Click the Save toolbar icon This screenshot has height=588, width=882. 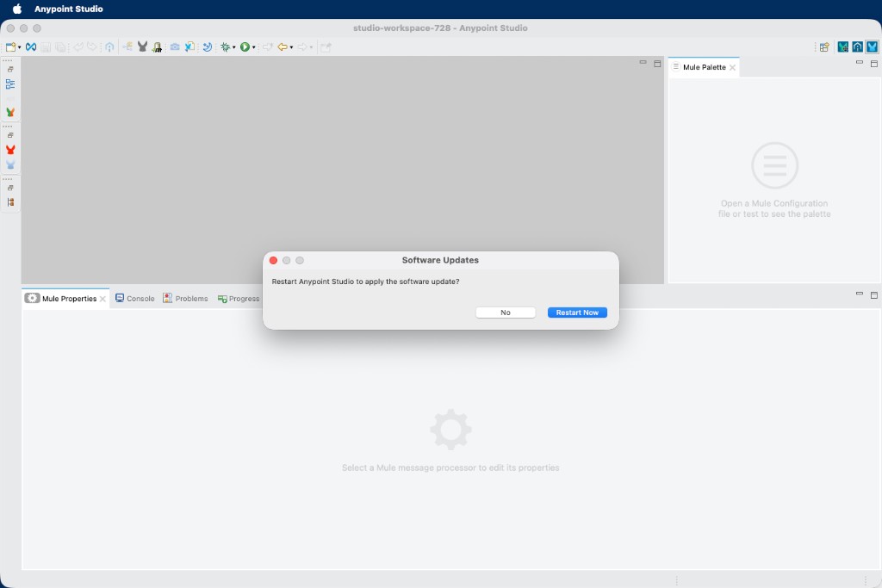pos(46,47)
